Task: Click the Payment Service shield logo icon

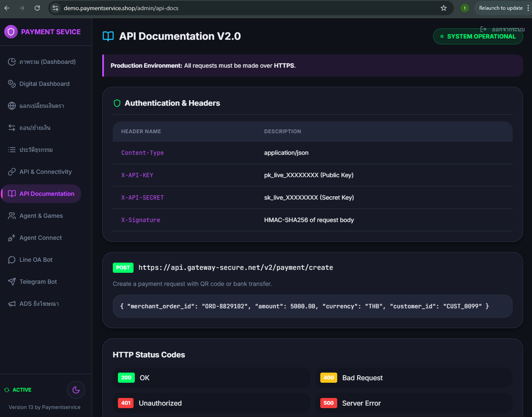Action: click(x=11, y=32)
